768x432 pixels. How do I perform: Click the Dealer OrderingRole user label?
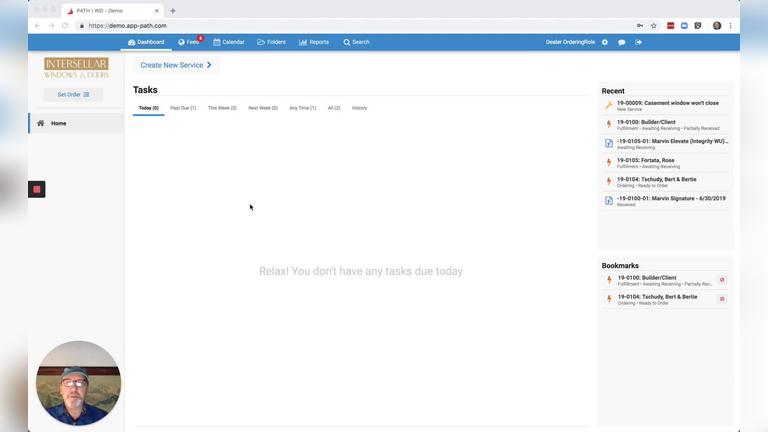coord(570,42)
